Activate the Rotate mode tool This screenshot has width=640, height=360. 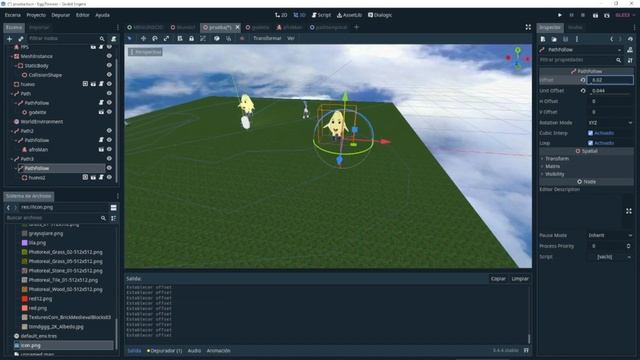[155, 38]
